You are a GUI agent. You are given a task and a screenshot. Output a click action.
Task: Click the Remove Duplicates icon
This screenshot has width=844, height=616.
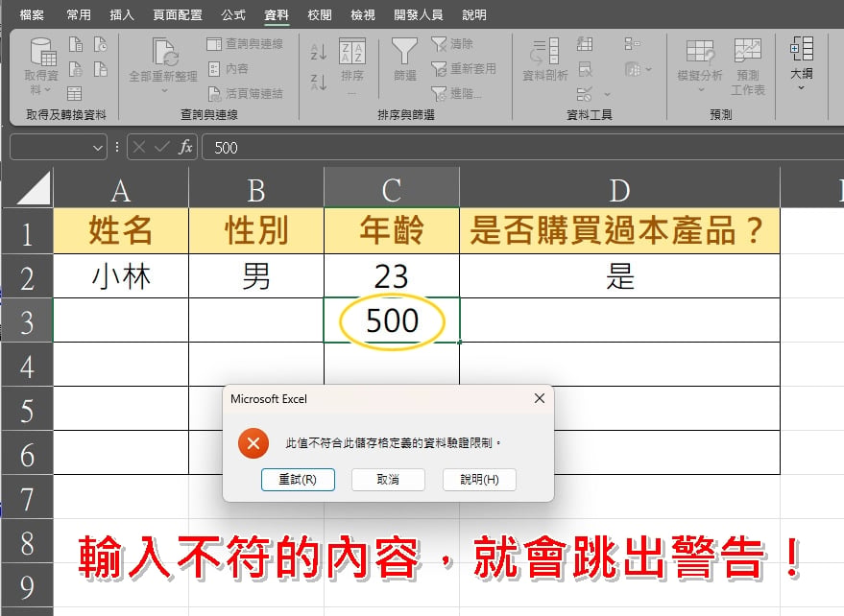585,69
